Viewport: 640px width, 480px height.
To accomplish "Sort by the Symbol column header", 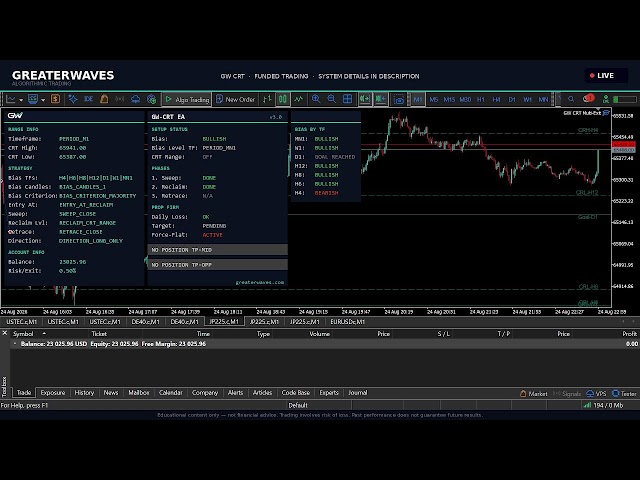I will [x=23, y=334].
